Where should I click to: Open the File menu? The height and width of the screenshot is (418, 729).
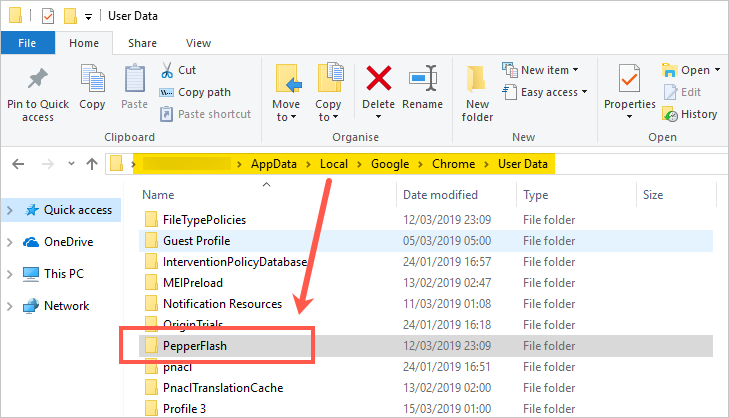coord(28,43)
